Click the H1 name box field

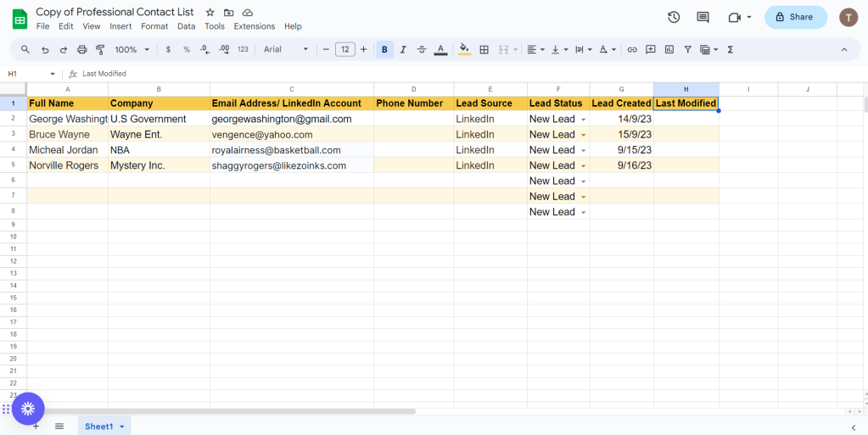click(25, 74)
